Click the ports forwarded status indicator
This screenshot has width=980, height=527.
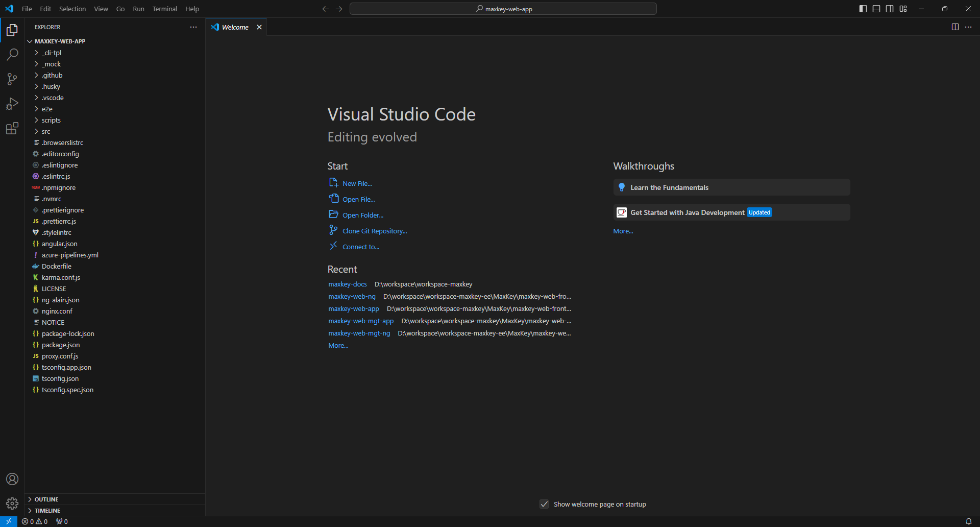coord(62,521)
